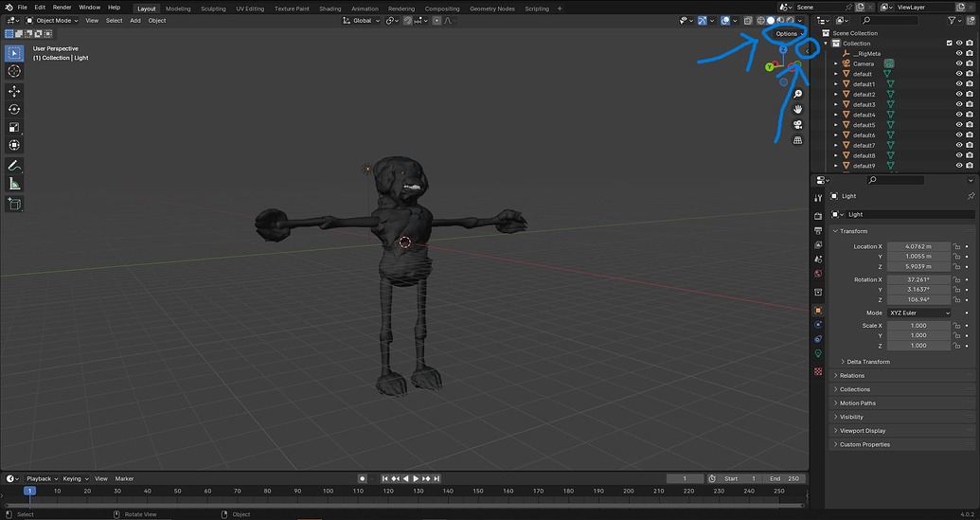Open the viewport Add menu
This screenshot has height=520, width=980.
(x=135, y=21)
